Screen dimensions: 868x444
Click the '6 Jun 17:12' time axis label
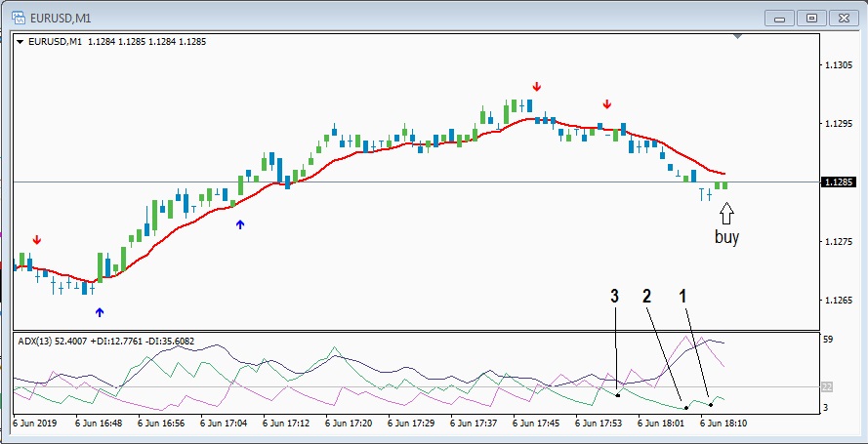(286, 424)
